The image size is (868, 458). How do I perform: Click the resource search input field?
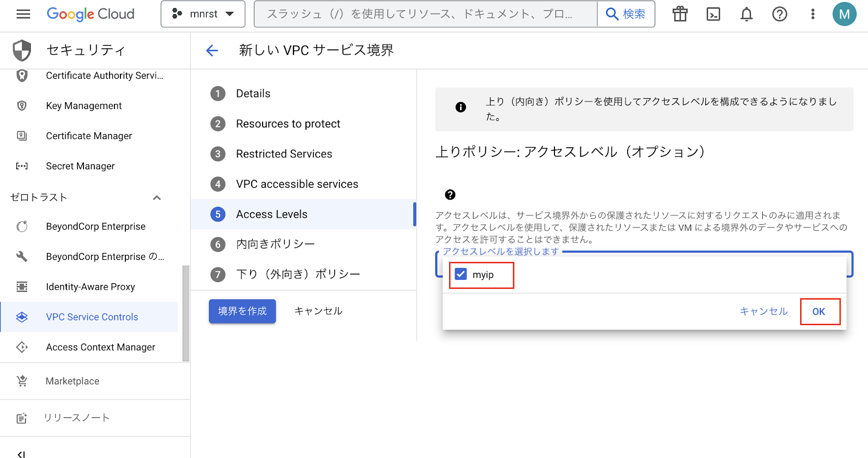(425, 14)
